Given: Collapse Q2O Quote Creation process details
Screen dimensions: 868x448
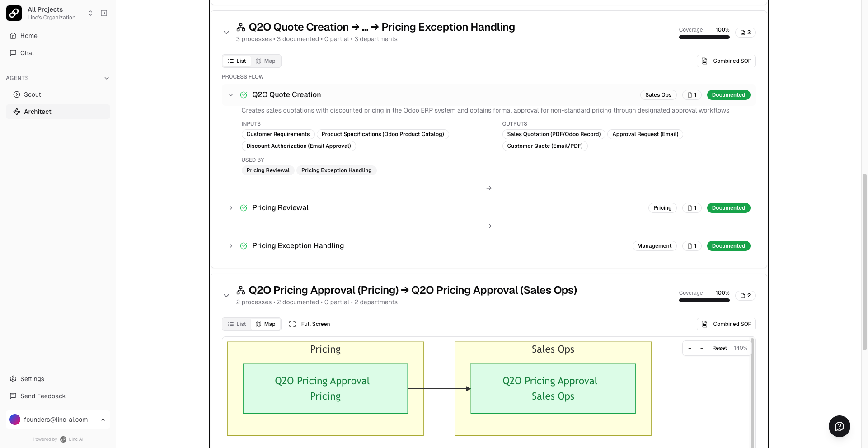Looking at the screenshot, I should [x=231, y=95].
